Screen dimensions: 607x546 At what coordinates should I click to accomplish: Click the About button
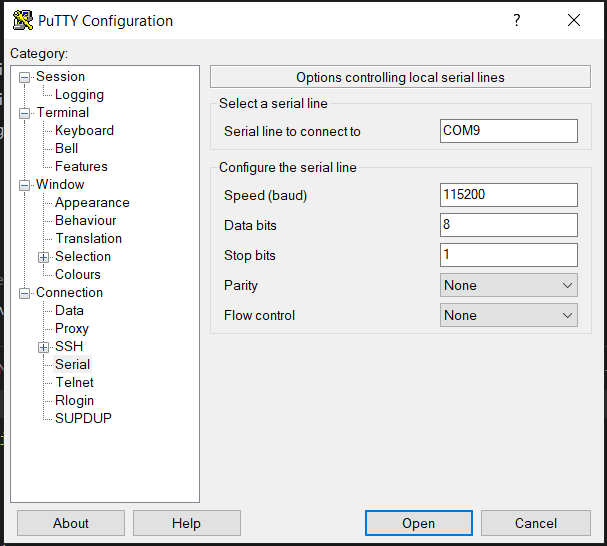pyautogui.click(x=71, y=523)
